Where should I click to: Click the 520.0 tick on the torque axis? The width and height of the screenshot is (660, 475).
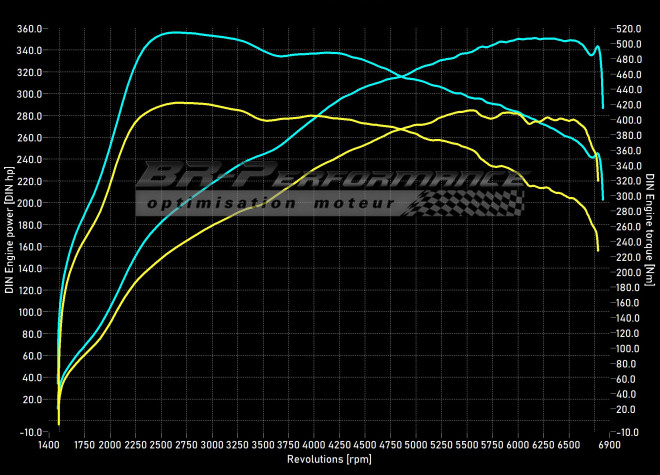point(624,29)
